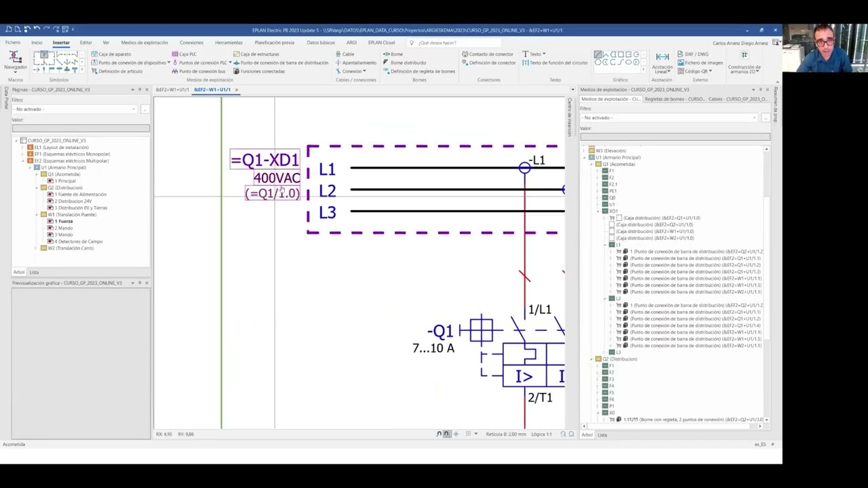
Task: Open the EPLAN Cloud tab
Action: pyautogui.click(x=381, y=43)
